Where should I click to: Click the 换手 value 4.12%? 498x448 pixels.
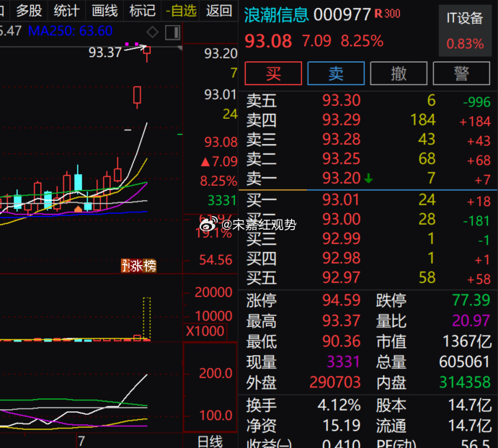(x=339, y=405)
